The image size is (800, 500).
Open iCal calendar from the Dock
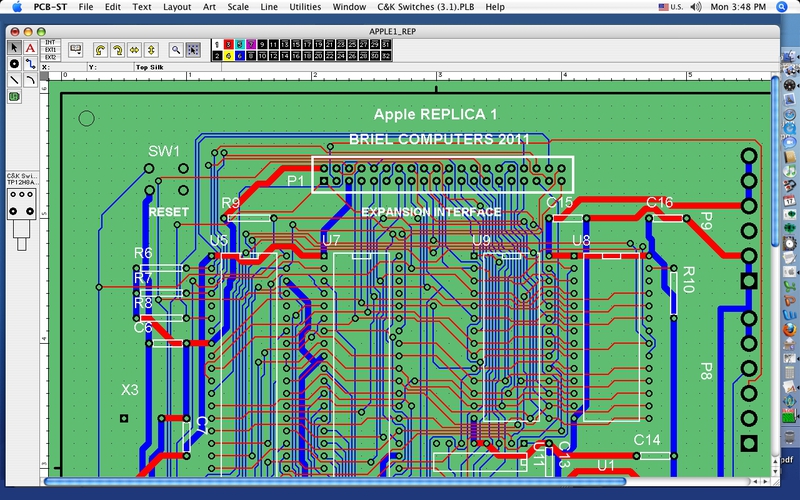click(x=790, y=200)
